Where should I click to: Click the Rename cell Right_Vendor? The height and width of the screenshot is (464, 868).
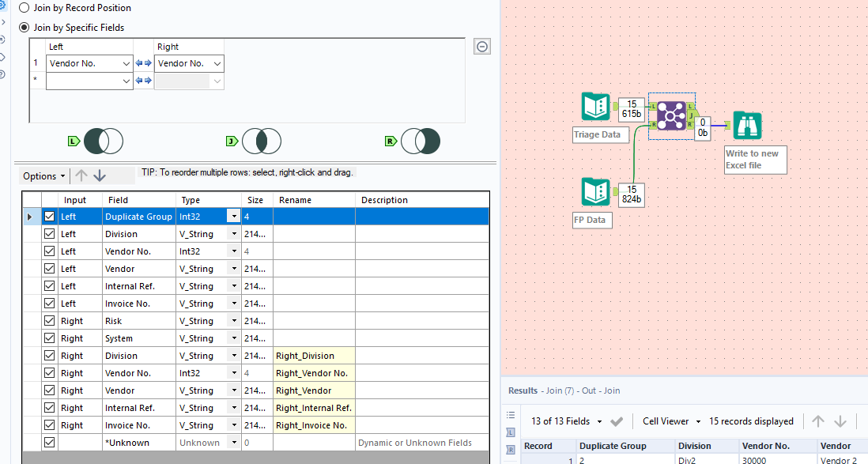(314, 390)
